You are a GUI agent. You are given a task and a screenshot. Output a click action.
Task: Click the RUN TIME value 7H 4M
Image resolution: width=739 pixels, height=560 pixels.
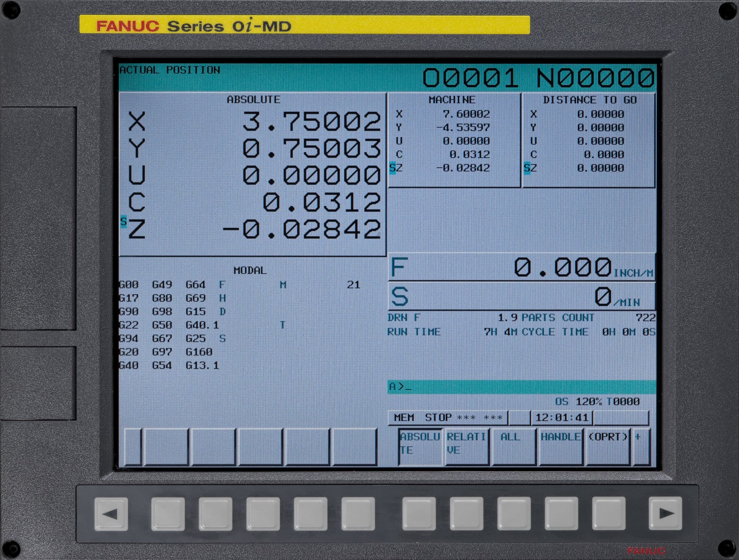click(x=501, y=332)
